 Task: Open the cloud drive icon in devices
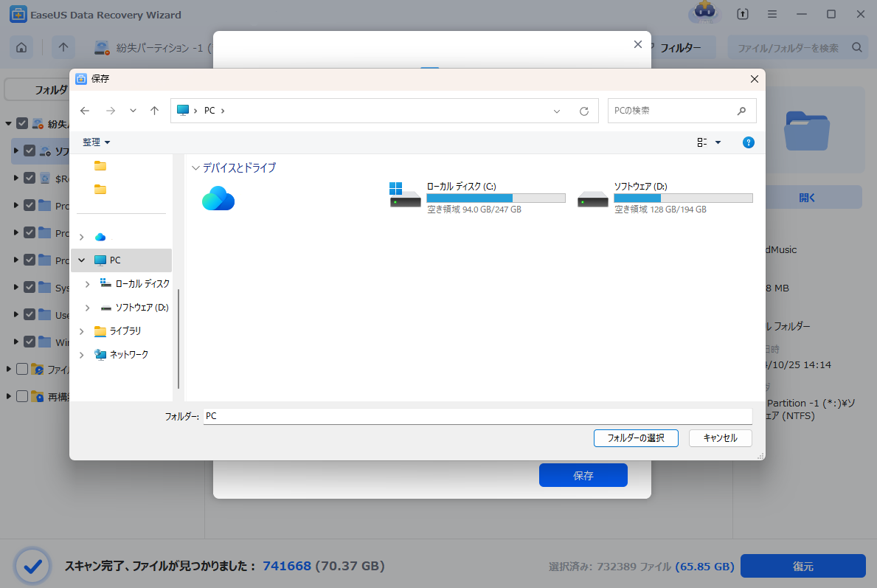(x=218, y=198)
